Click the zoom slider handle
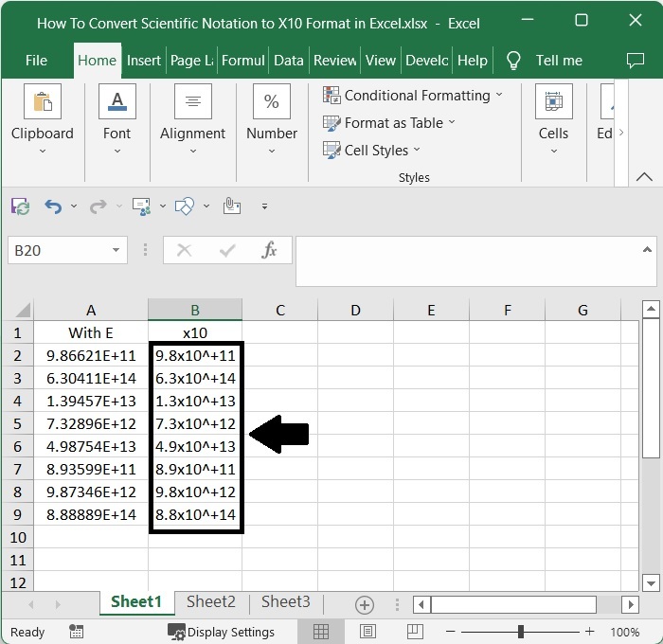This screenshot has height=644, width=663. (x=521, y=632)
